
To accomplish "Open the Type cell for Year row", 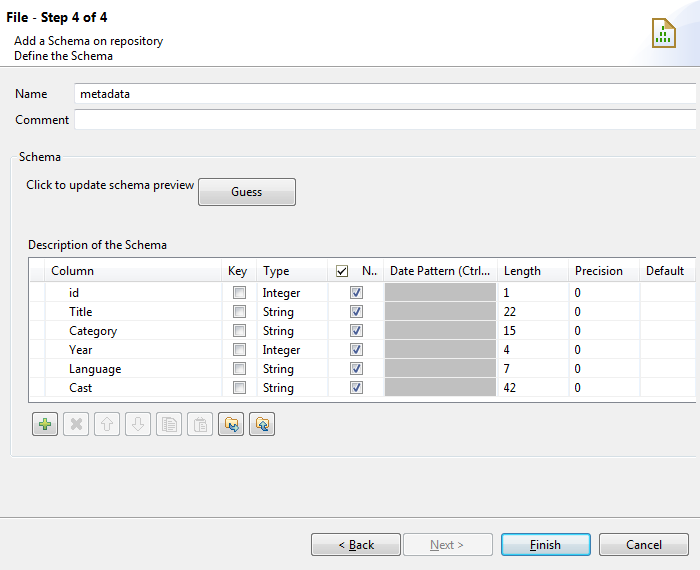I will (292, 350).
